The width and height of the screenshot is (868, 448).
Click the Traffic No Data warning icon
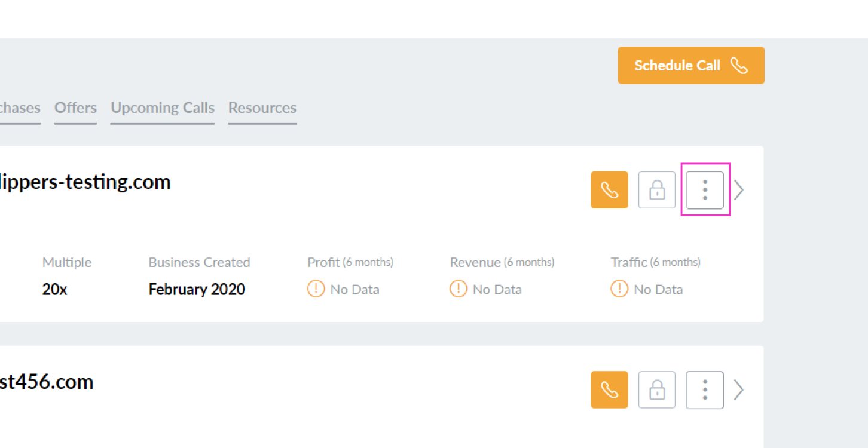coord(619,289)
